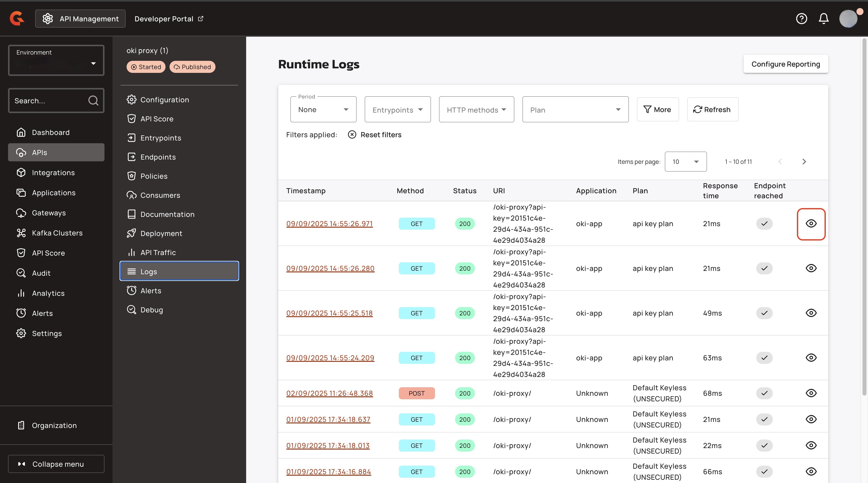Click the search magnifier icon in sidebar
The height and width of the screenshot is (483, 868).
pyautogui.click(x=93, y=101)
